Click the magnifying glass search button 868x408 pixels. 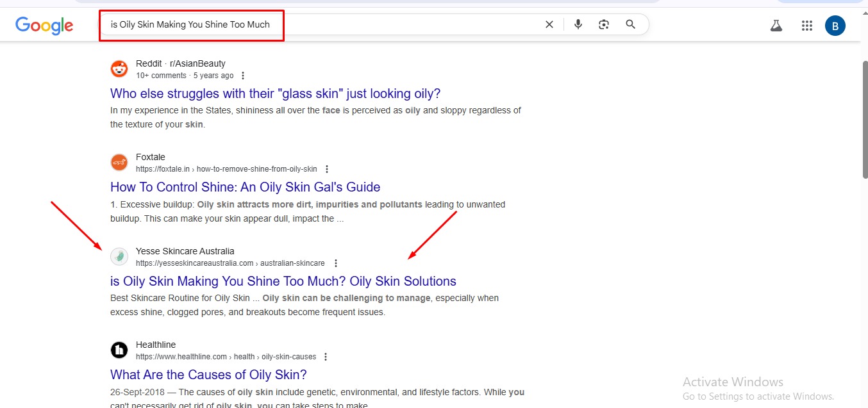click(x=631, y=24)
